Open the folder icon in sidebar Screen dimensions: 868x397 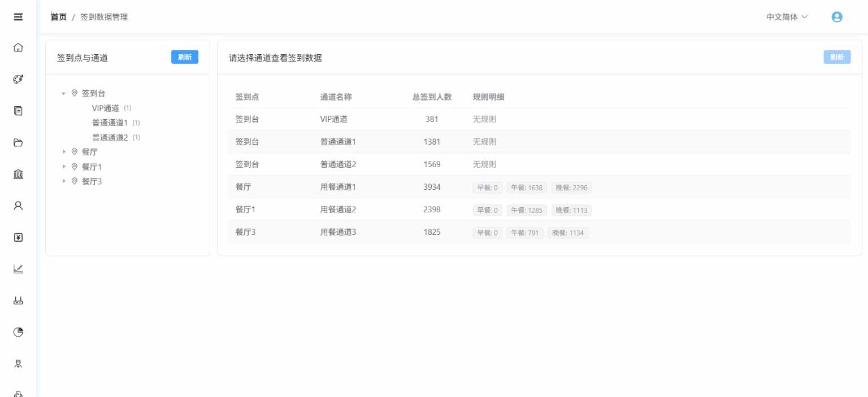[18, 143]
